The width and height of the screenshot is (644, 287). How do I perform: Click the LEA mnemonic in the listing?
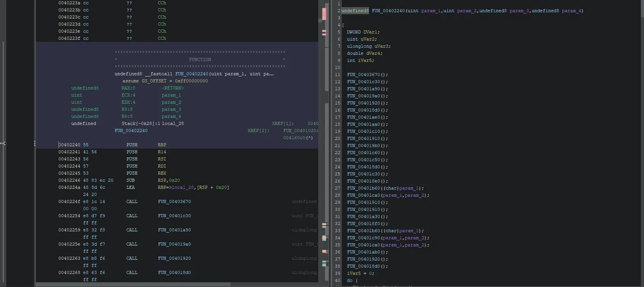pos(130,187)
